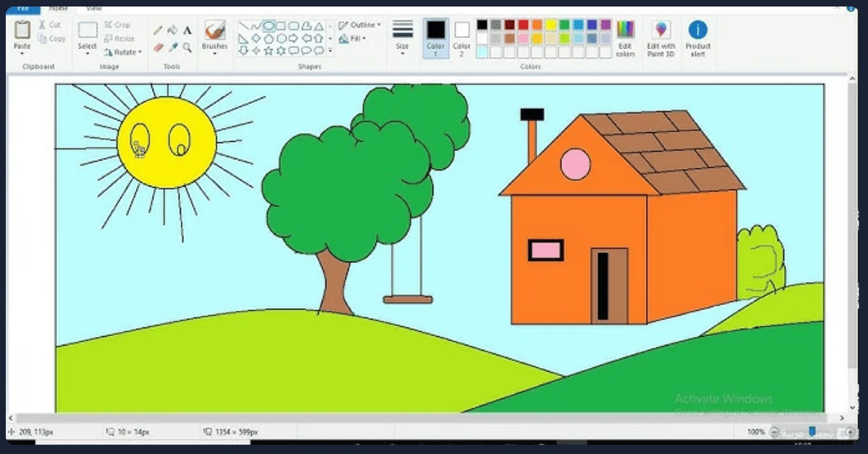
Task: Click the horizontal scrollbar of canvas
Action: click(x=423, y=418)
